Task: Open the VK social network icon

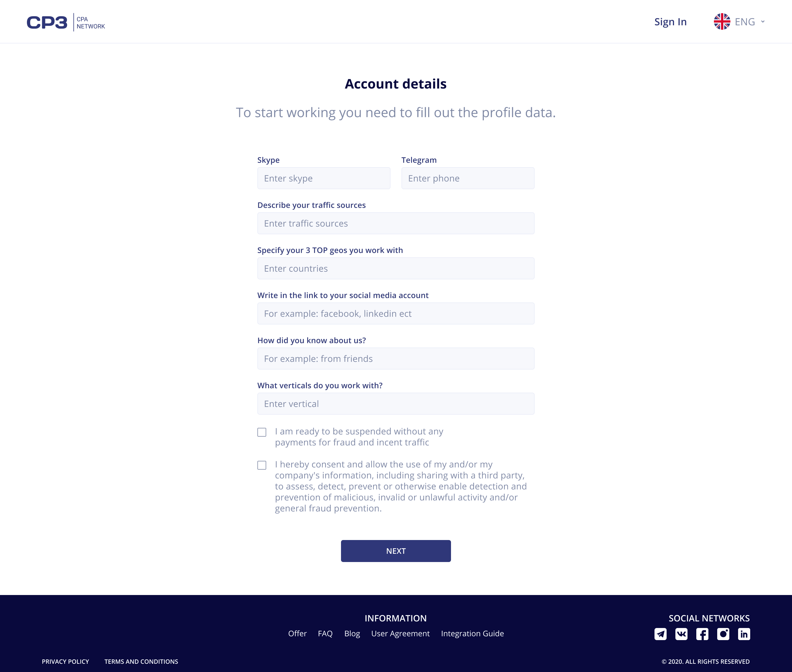Action: 681,634
